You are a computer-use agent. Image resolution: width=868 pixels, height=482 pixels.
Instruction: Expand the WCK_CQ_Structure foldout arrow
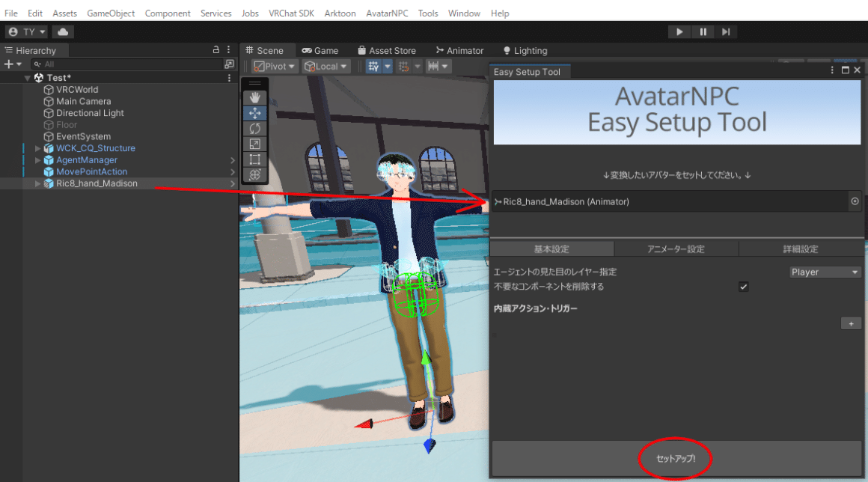click(x=37, y=148)
